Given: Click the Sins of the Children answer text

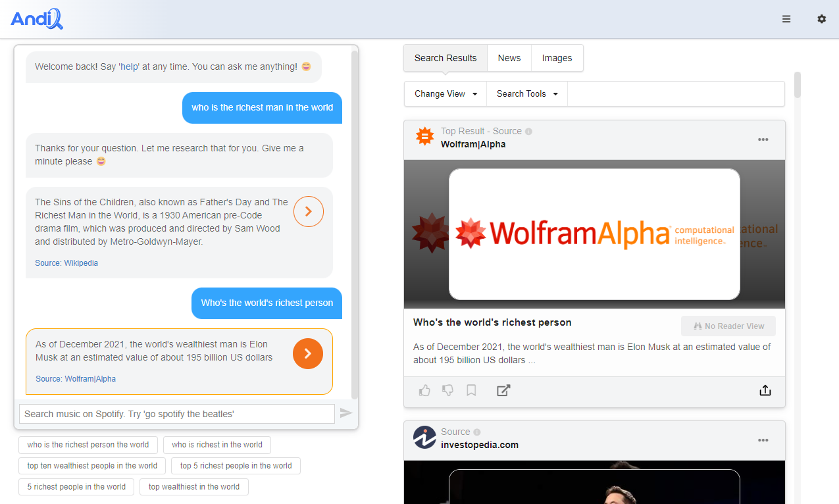Looking at the screenshot, I should click(x=161, y=222).
